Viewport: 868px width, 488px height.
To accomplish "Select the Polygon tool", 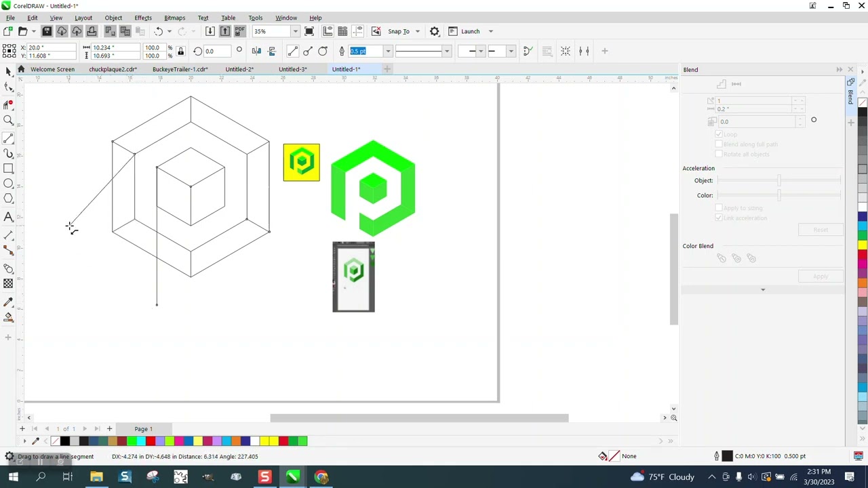I will [x=8, y=199].
